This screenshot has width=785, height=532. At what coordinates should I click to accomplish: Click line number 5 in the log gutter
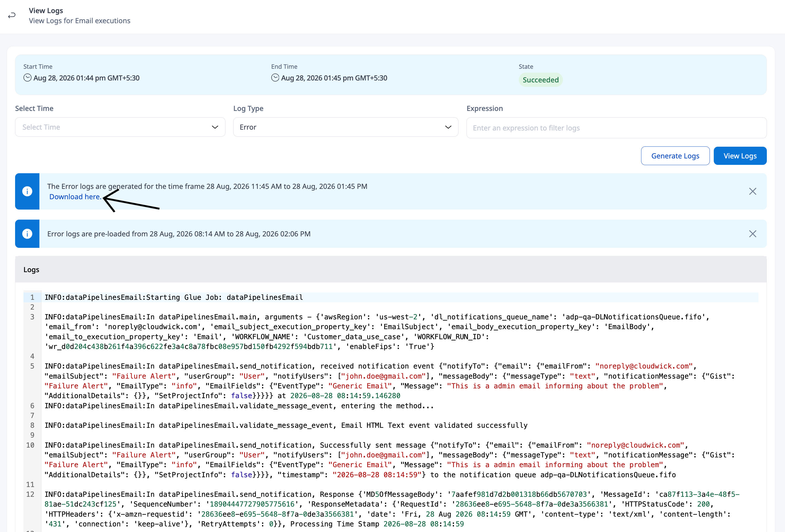[x=32, y=366]
